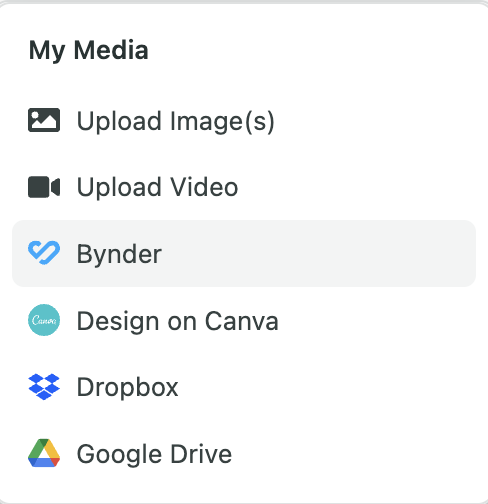
Task: Choose Upload Video from the menu
Action: click(244, 187)
